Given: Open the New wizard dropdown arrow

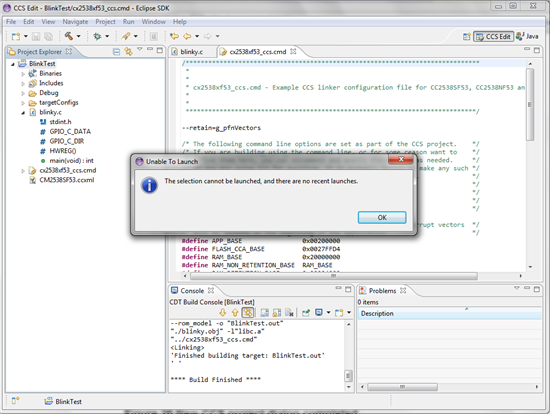Looking at the screenshot, I should (26, 36).
